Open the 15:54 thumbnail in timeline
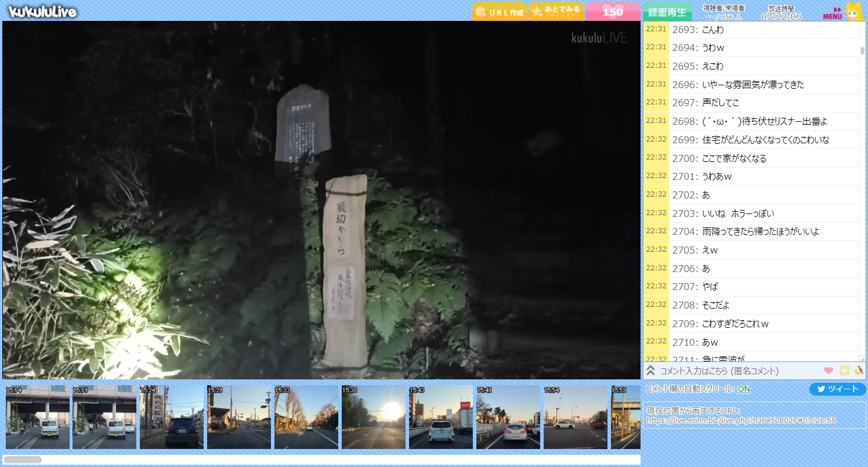 575,417
